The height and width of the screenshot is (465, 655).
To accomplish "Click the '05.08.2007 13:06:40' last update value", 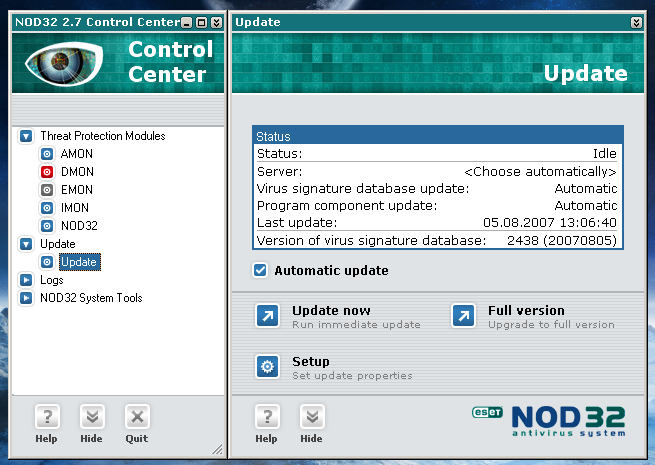I will tap(550, 222).
